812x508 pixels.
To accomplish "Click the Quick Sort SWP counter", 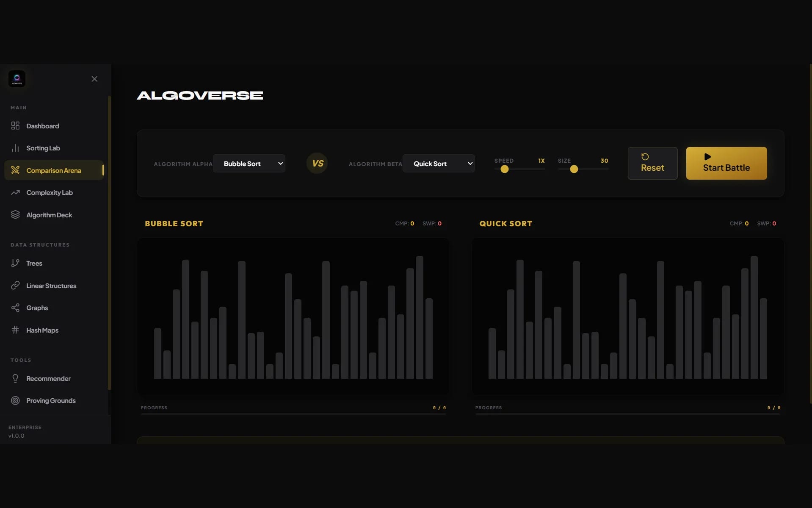I will (x=766, y=223).
